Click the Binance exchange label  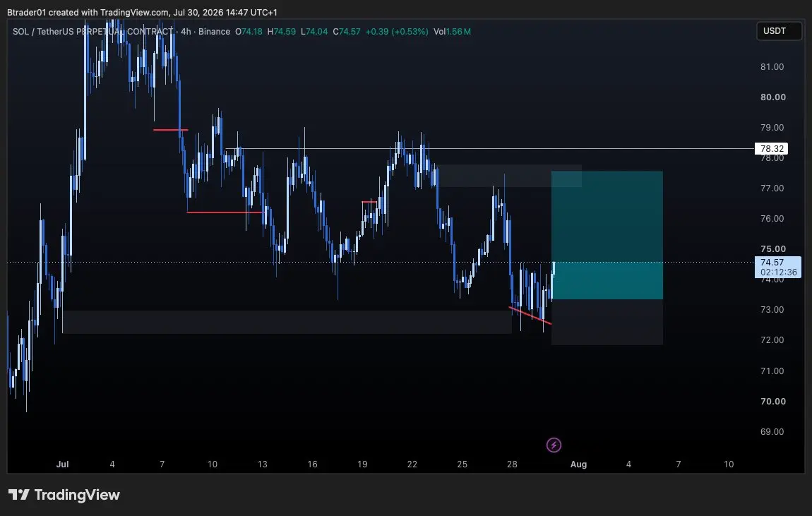click(214, 32)
